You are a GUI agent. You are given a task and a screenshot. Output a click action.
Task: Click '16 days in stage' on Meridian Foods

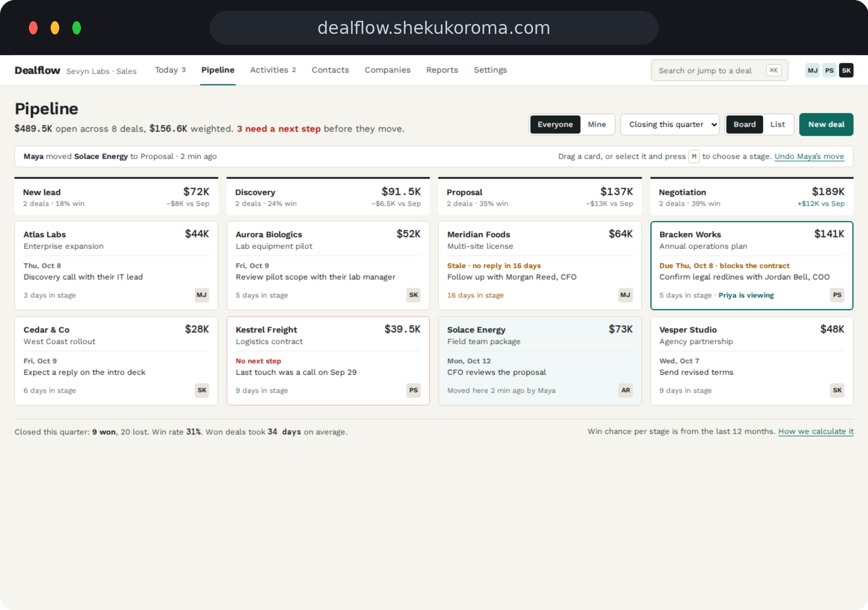point(475,295)
